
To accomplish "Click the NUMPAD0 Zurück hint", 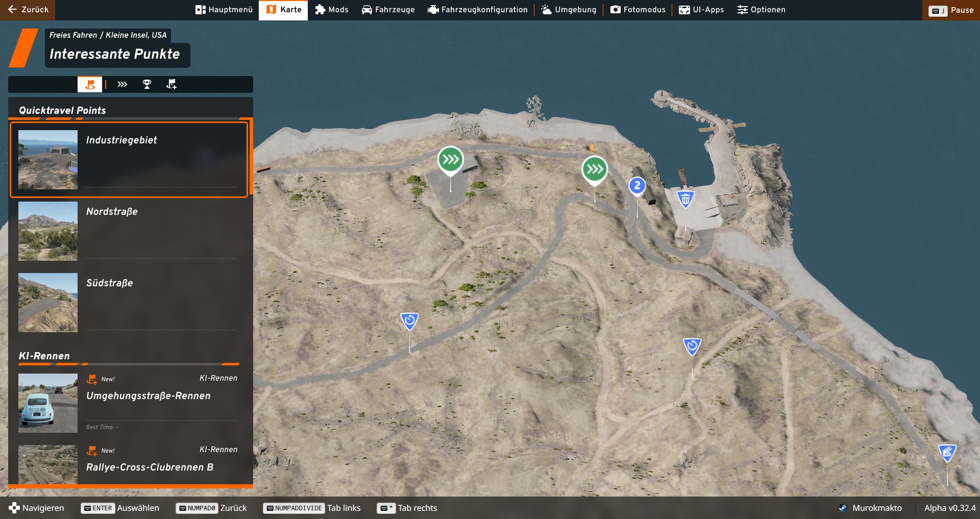I will click(211, 508).
